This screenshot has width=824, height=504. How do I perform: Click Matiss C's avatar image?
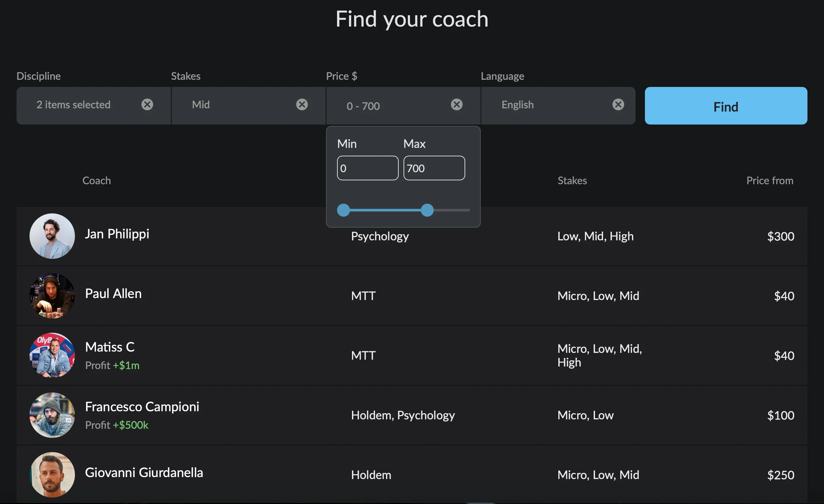click(52, 355)
